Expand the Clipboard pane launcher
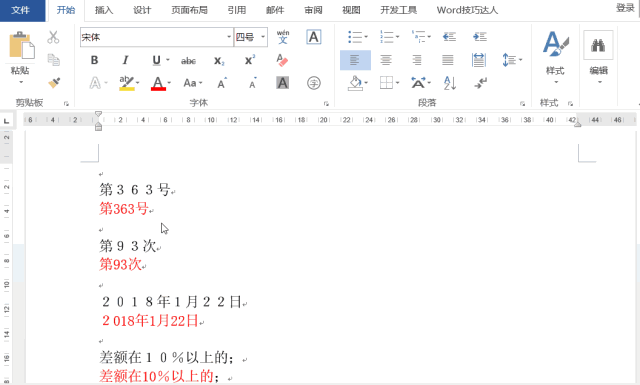 coord(66,104)
